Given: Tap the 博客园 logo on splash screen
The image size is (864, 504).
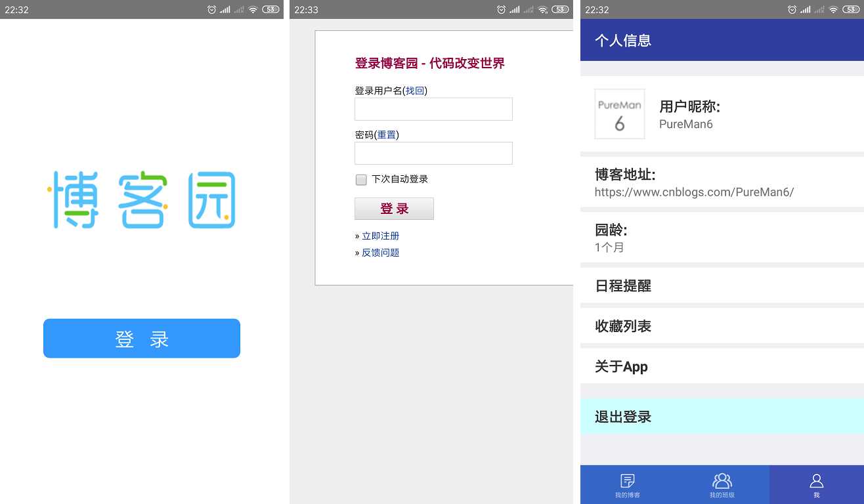Looking at the screenshot, I should (142, 199).
